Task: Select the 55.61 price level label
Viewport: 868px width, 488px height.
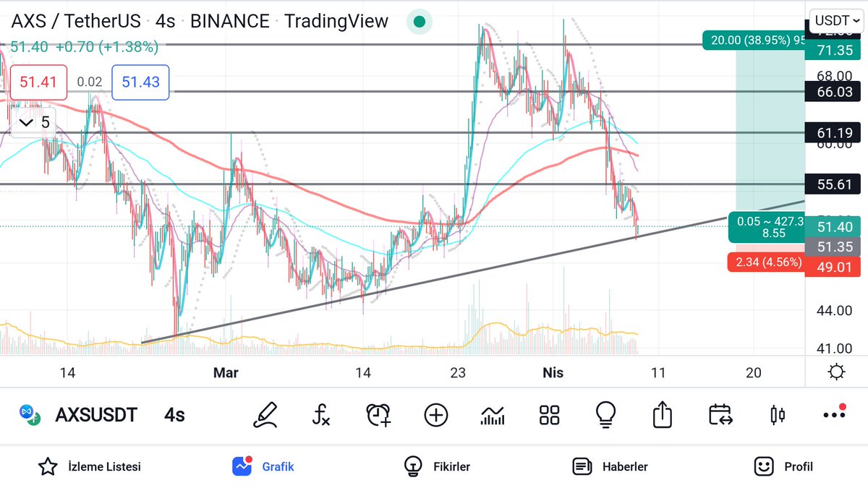Action: click(834, 184)
